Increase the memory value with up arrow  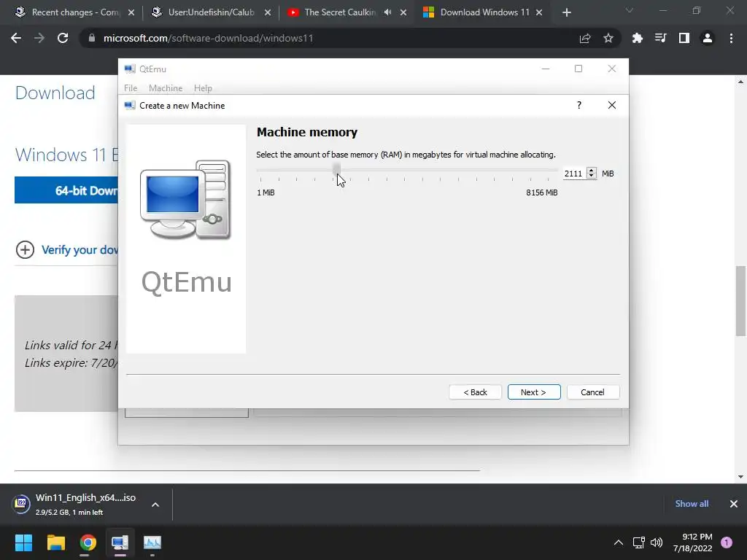[x=591, y=171]
